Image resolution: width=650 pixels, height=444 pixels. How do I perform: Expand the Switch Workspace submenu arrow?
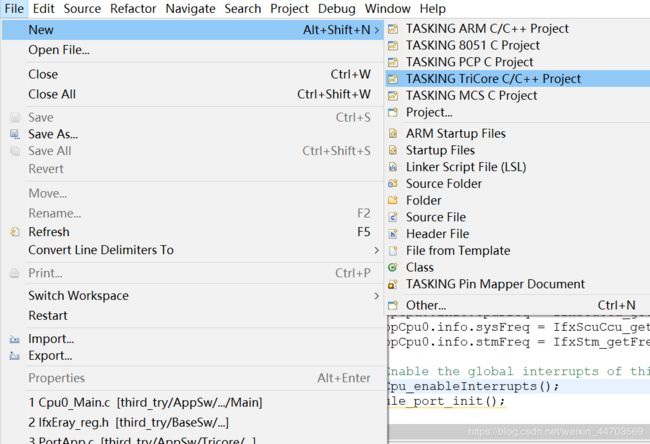(376, 296)
